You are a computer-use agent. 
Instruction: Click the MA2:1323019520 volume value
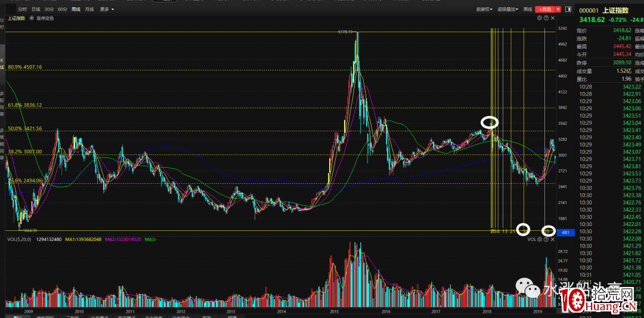(x=123, y=239)
